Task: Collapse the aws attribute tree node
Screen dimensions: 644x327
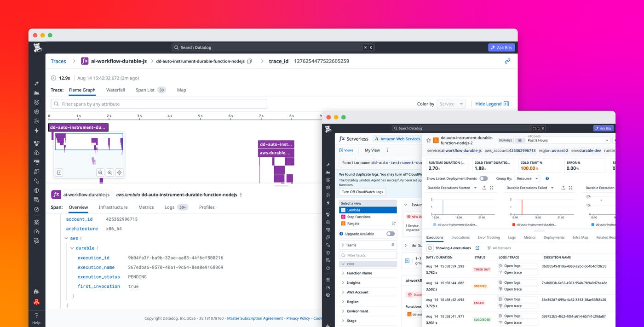Action: (66, 238)
